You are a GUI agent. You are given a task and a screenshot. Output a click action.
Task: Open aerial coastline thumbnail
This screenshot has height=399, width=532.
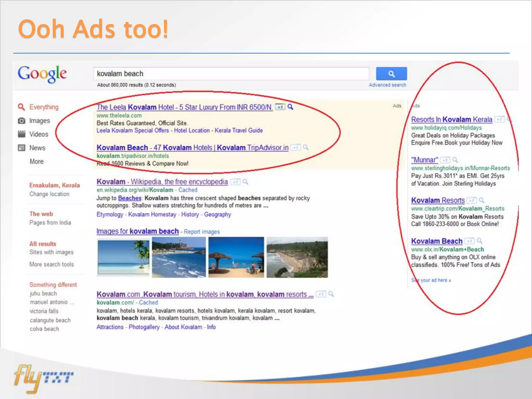[297, 257]
